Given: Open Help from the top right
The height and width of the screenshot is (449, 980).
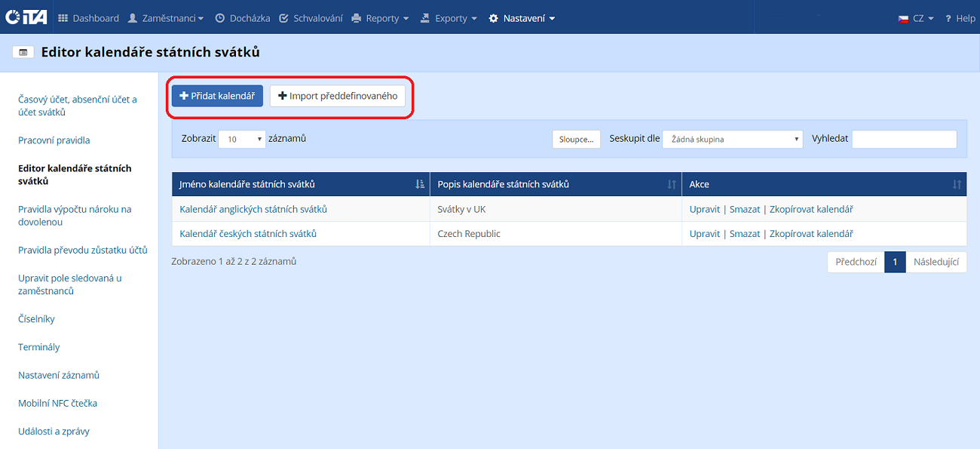Looking at the screenshot, I should point(960,18).
